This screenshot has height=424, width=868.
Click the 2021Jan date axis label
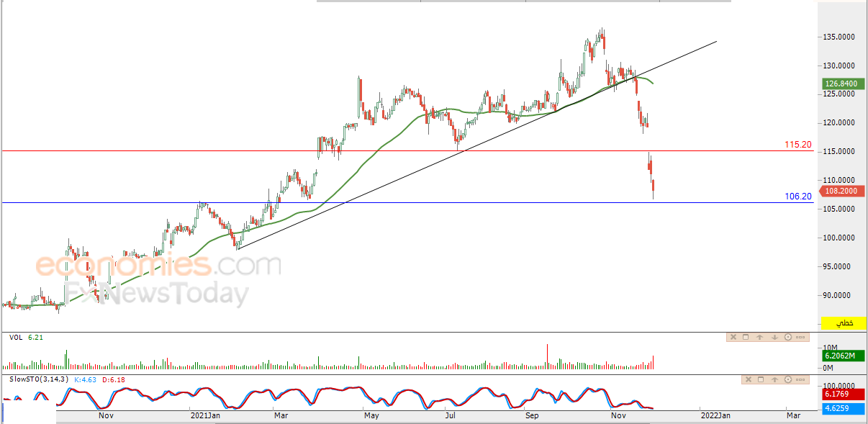click(x=205, y=415)
